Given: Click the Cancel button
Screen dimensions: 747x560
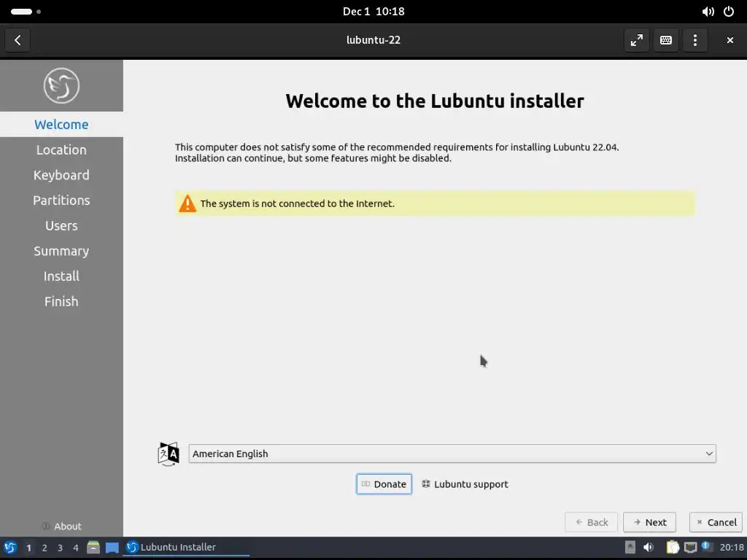Looking at the screenshot, I should [716, 522].
